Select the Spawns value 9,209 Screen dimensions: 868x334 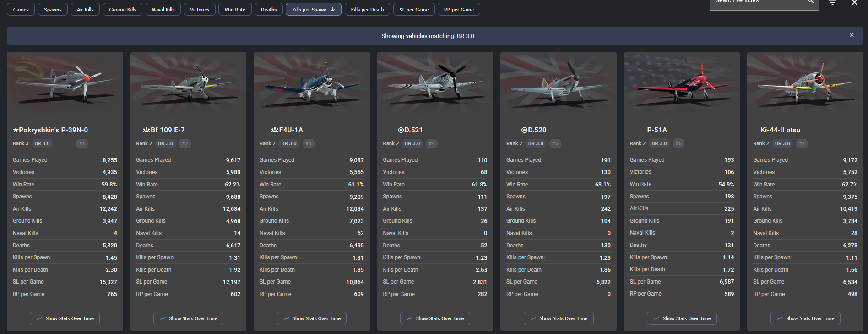click(357, 197)
